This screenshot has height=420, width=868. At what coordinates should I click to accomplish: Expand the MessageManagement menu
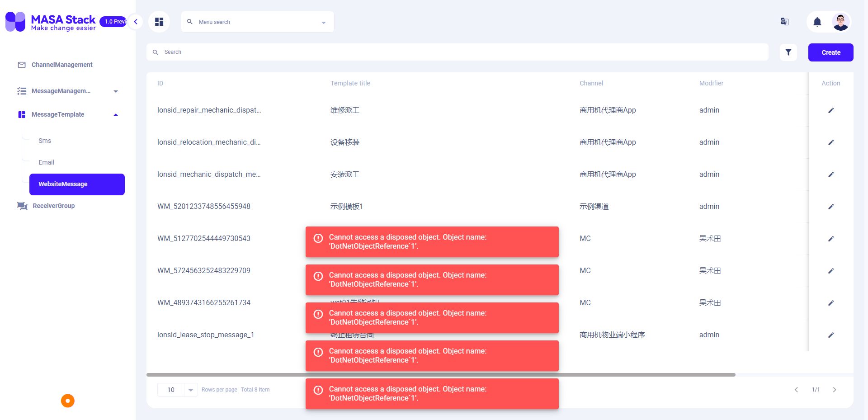click(68, 91)
